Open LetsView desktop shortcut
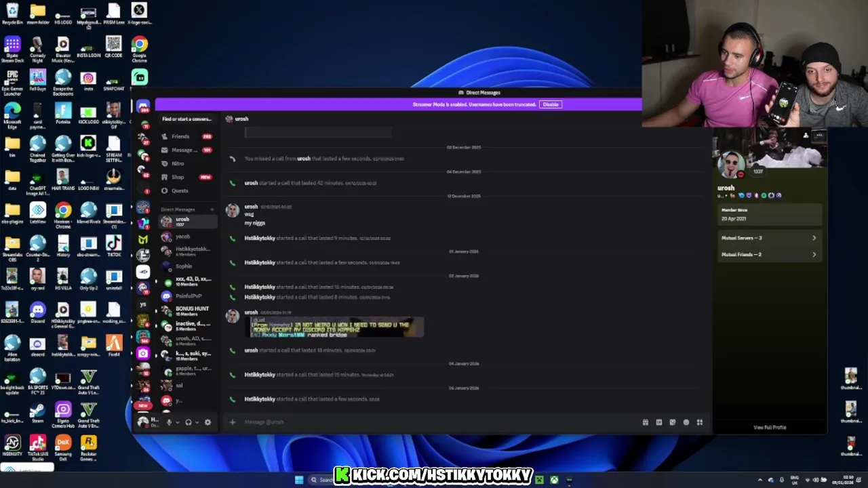 (38, 213)
